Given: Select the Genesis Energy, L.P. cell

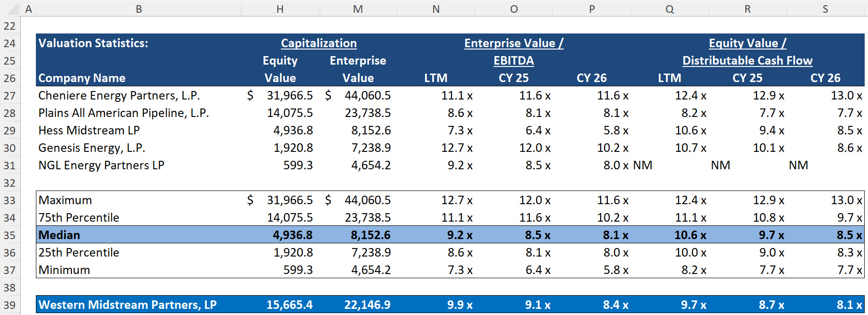Looking at the screenshot, I should pos(92,148).
